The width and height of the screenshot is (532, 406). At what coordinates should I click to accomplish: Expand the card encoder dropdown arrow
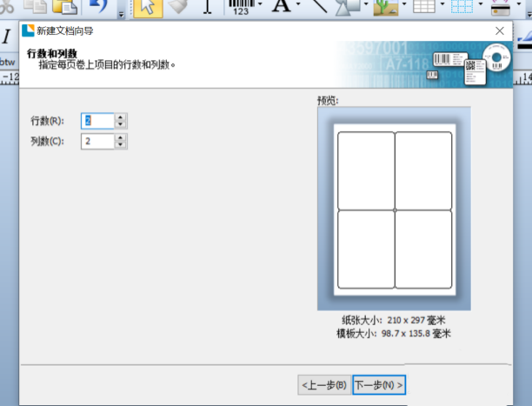pos(519,4)
